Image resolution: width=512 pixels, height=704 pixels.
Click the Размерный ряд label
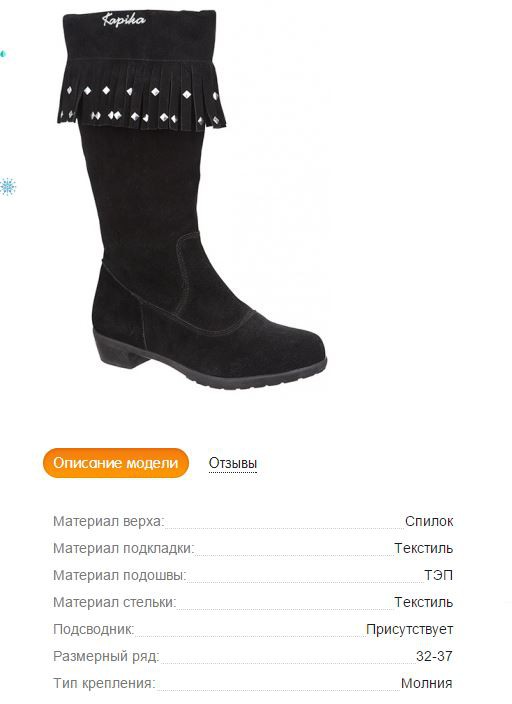click(x=106, y=656)
